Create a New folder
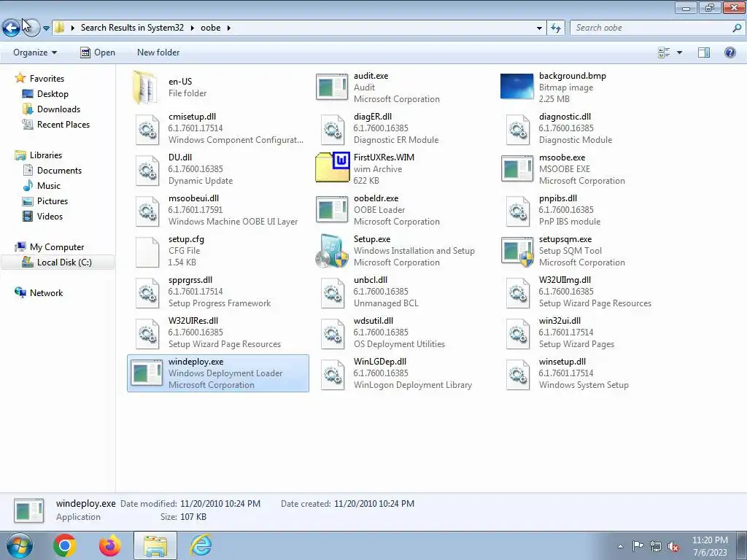 tap(158, 52)
